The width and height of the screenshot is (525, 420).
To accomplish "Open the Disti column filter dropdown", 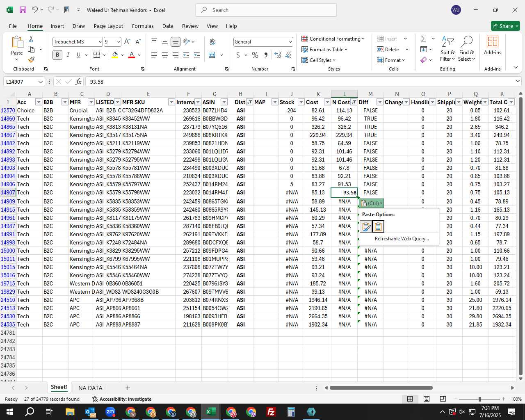I will coord(249,102).
